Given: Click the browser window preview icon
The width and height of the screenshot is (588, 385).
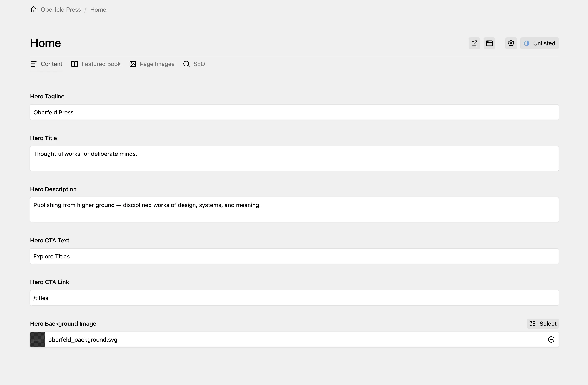Looking at the screenshot, I should tap(489, 43).
